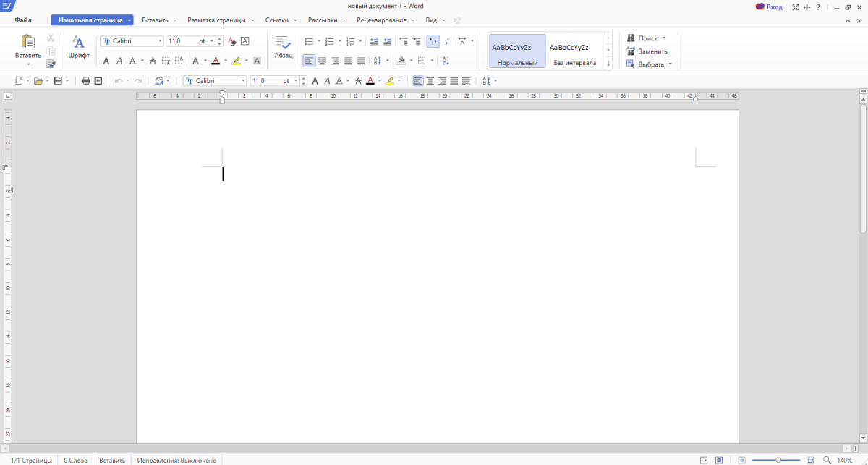
Task: Click the numbered list icon in ribbon
Action: tap(329, 41)
